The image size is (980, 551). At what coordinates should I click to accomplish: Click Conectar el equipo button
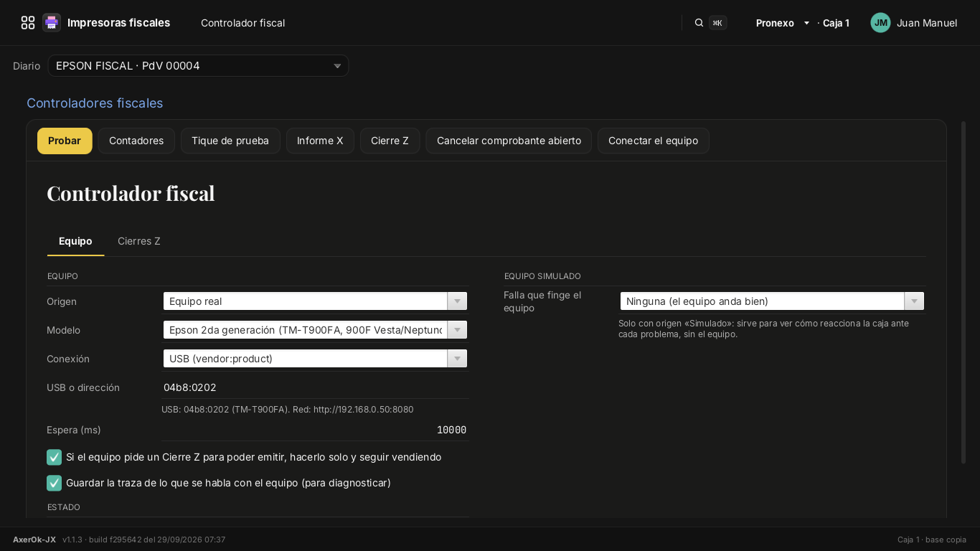(x=653, y=141)
